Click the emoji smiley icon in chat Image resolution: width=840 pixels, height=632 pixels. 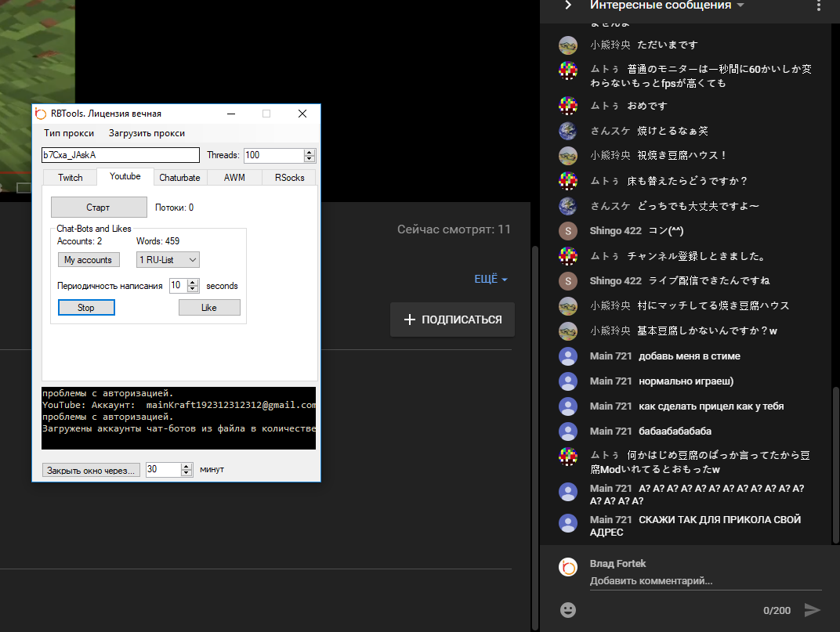[x=568, y=609]
